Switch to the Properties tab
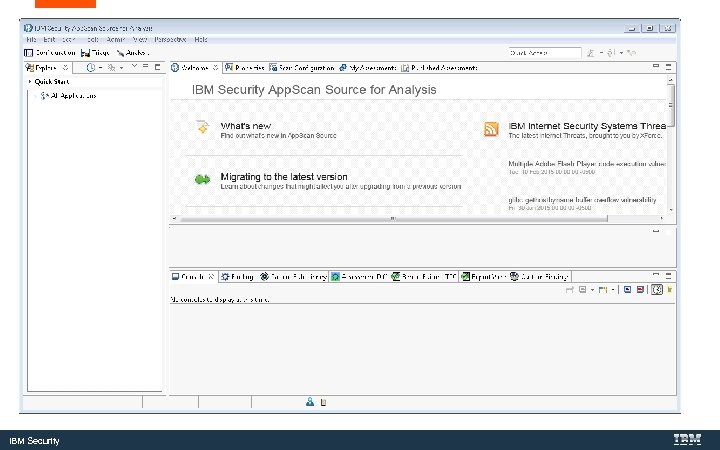Image resolution: width=720 pixels, height=450 pixels. 245,68
